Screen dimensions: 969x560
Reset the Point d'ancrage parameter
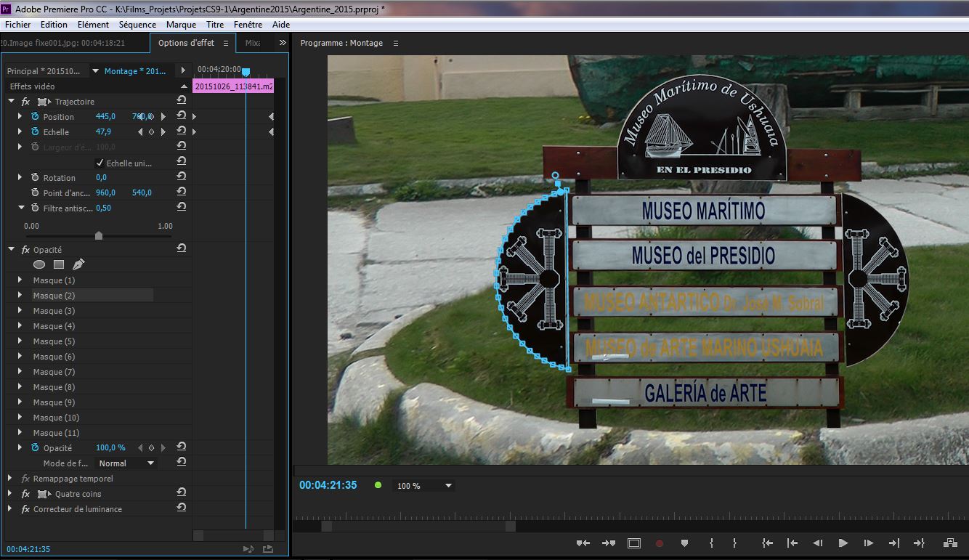point(182,192)
